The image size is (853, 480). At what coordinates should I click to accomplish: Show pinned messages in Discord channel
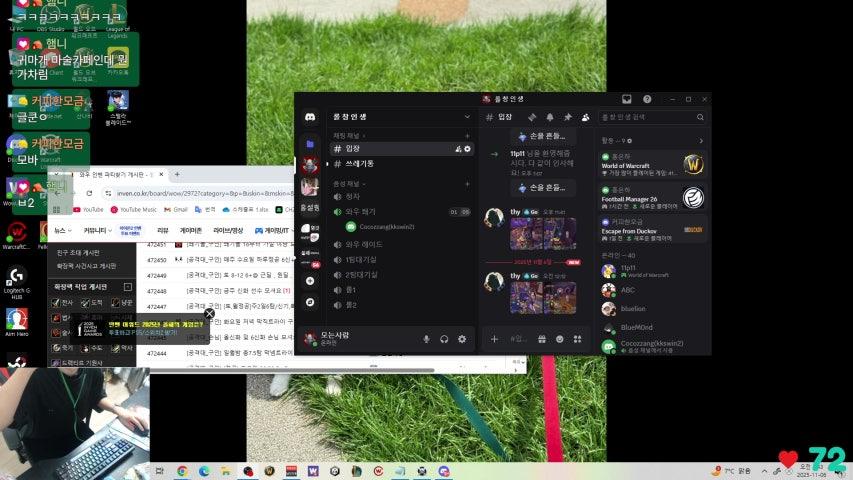point(567,117)
